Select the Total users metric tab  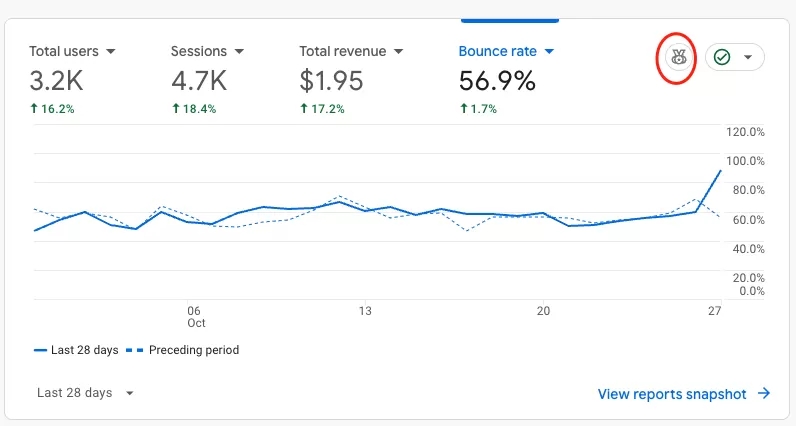73,77
